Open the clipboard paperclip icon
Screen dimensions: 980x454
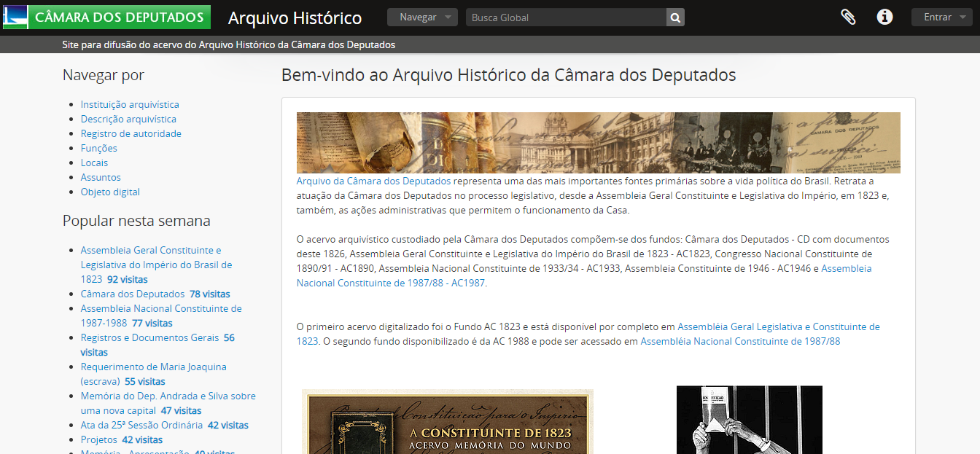[848, 17]
